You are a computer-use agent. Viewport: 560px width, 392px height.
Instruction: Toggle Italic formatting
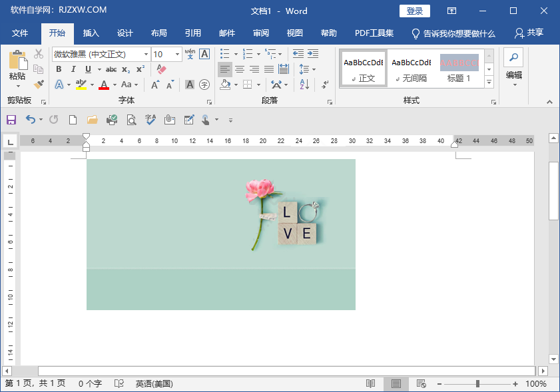point(73,69)
